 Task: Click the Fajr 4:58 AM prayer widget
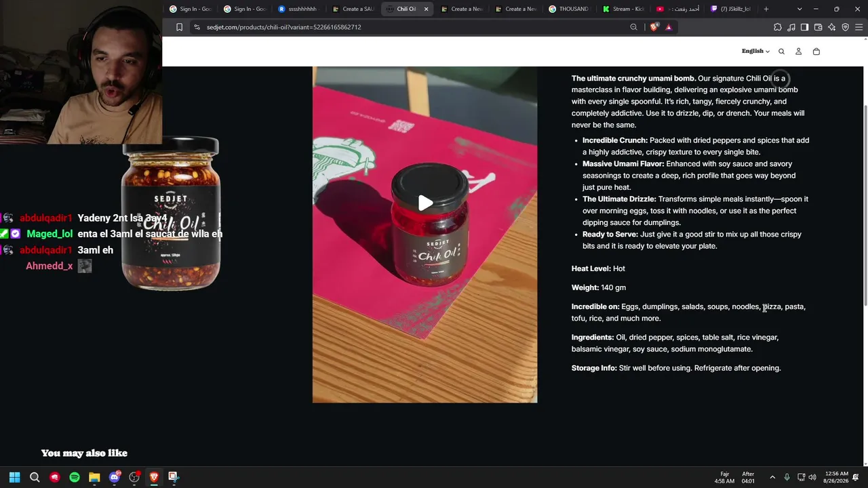724,477
